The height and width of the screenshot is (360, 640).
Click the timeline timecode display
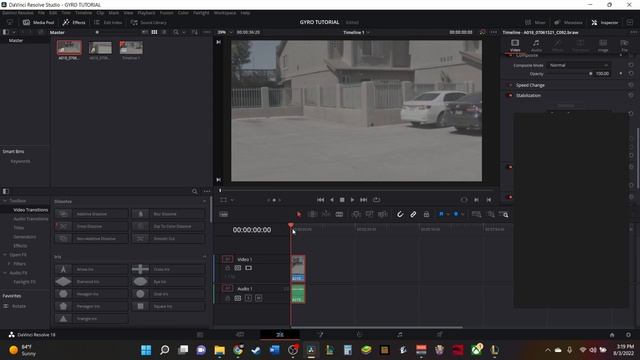click(252, 230)
